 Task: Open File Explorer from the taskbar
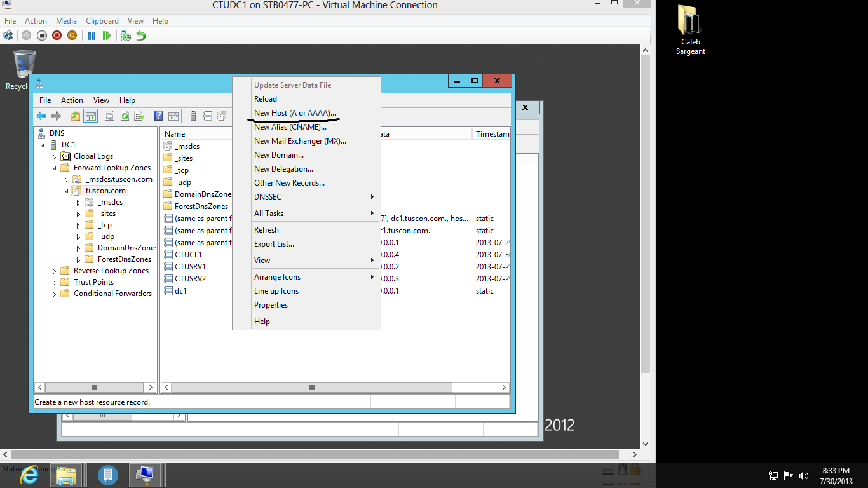coord(66,475)
